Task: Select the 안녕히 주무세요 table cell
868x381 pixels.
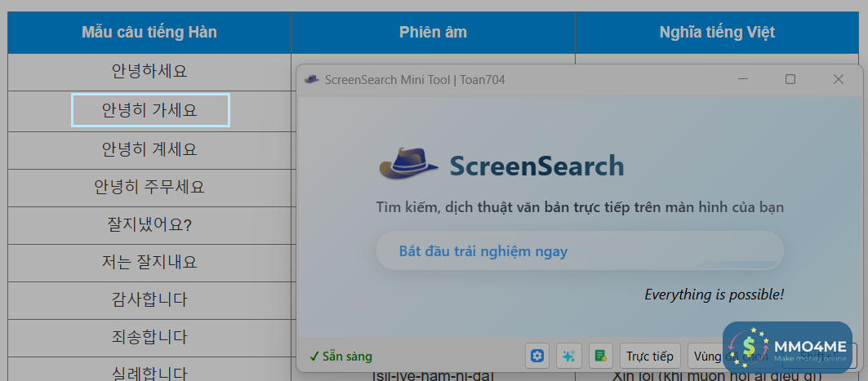Action: coord(149,188)
